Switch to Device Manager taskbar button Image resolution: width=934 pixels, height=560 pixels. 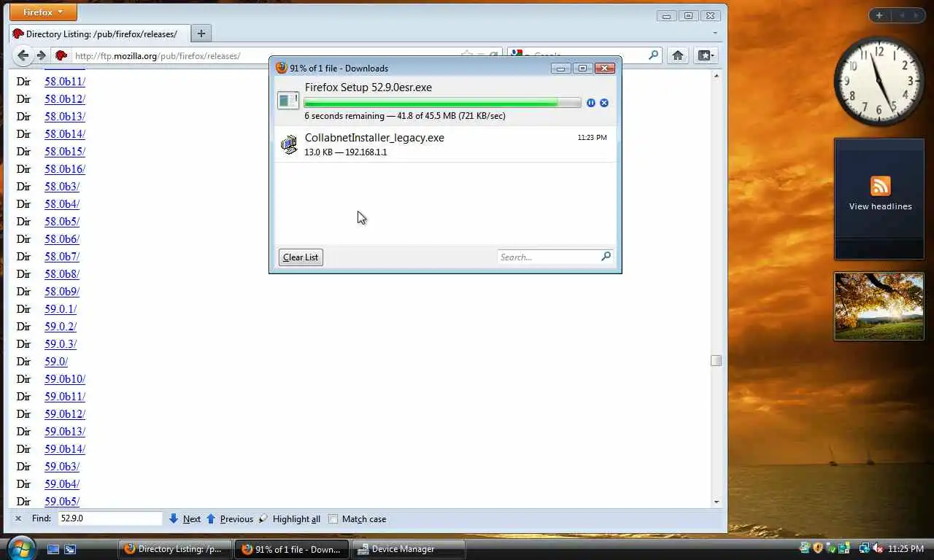[409, 549]
